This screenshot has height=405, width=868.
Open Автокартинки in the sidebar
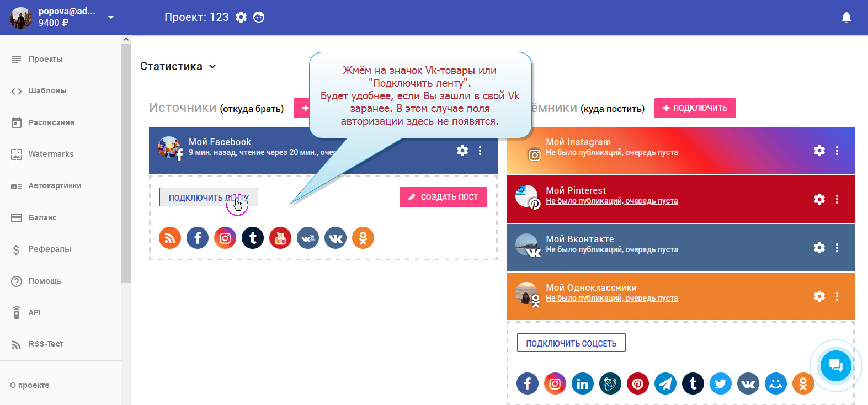(x=55, y=186)
